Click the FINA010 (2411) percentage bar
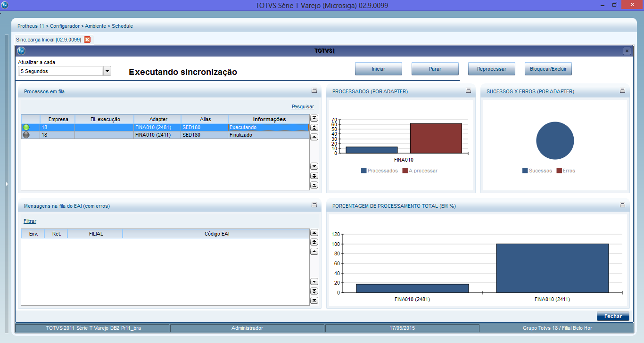Viewport: 644px width, 343px height. pyautogui.click(x=553, y=268)
